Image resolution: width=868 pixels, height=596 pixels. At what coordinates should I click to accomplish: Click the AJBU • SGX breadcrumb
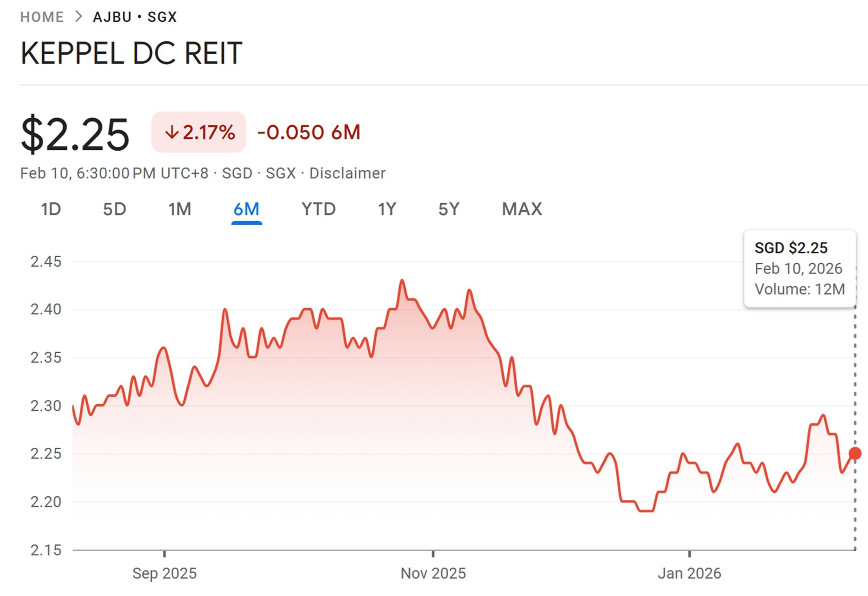click(135, 17)
